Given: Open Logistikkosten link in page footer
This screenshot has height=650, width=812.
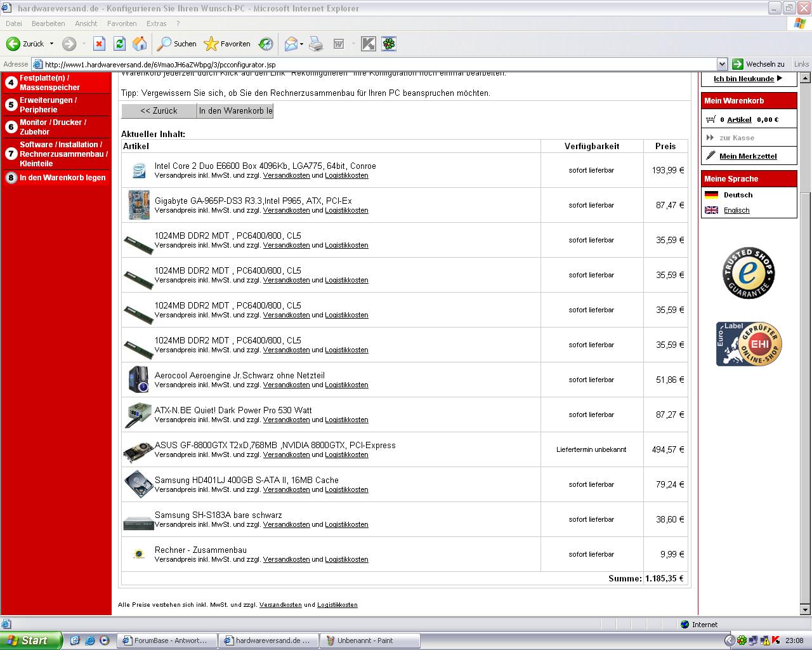Looking at the screenshot, I should [337, 605].
